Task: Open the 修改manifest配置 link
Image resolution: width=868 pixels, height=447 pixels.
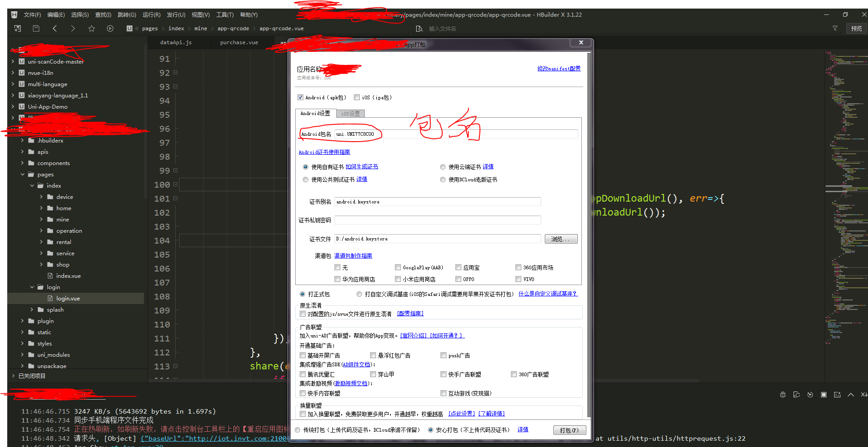Action: tap(559, 68)
